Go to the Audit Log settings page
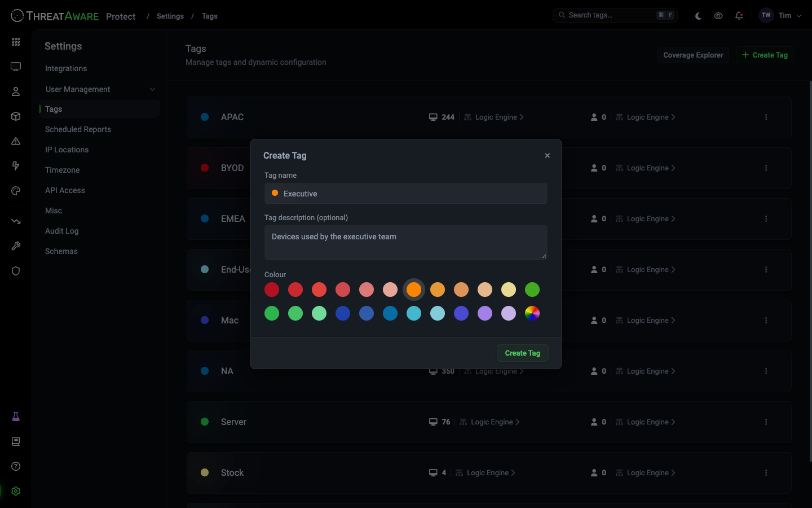 pyautogui.click(x=62, y=231)
